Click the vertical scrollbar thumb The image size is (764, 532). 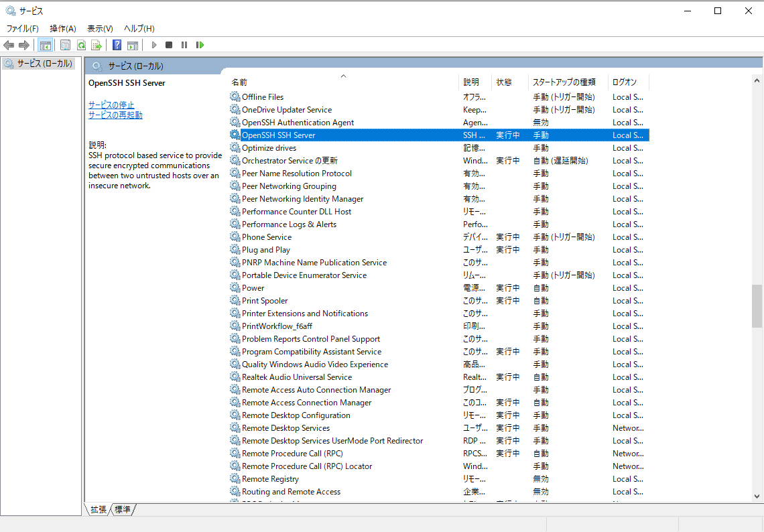(757, 306)
